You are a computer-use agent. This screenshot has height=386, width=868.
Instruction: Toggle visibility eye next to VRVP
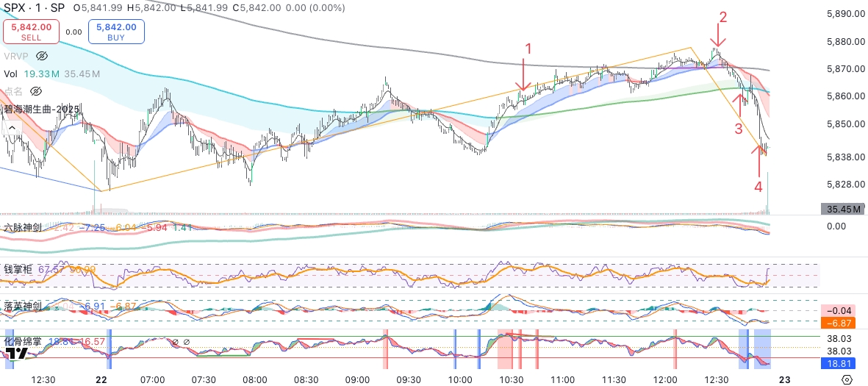coord(42,56)
